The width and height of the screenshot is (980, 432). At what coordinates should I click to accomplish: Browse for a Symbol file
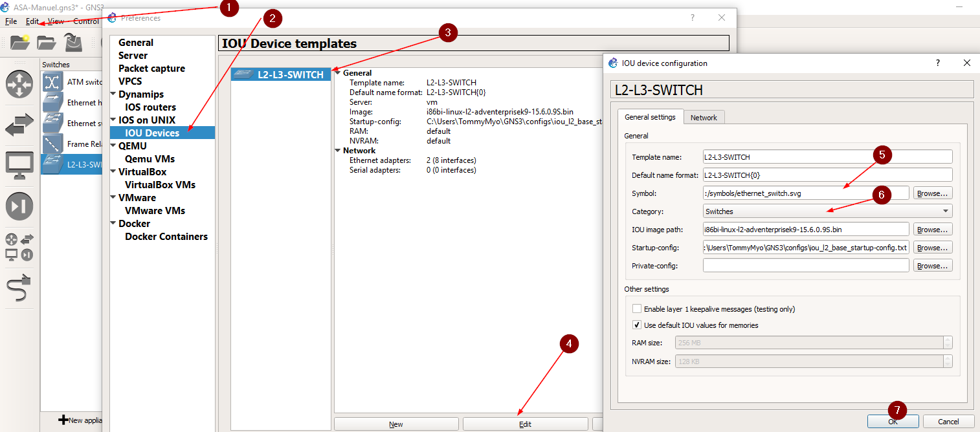(x=933, y=193)
